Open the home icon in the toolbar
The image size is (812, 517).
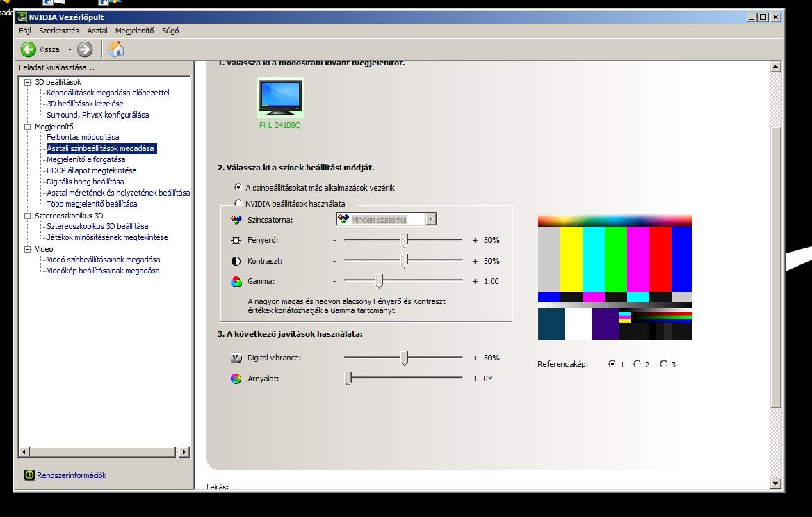[x=116, y=49]
